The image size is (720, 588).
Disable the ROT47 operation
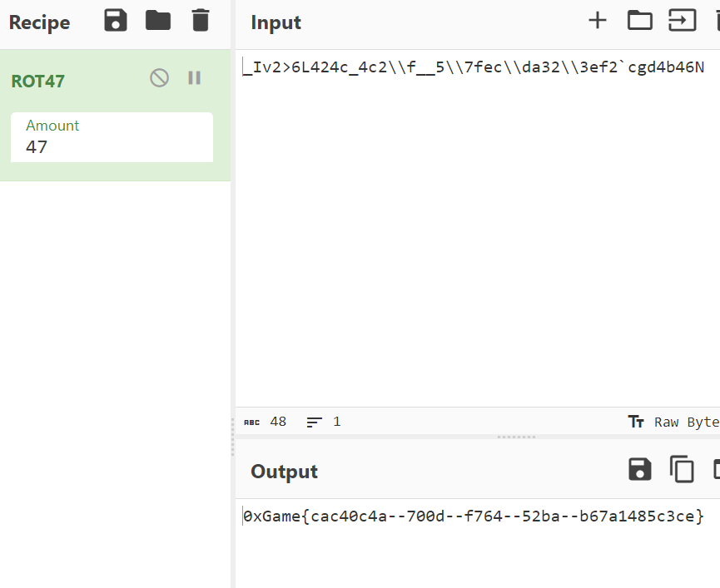pyautogui.click(x=159, y=78)
